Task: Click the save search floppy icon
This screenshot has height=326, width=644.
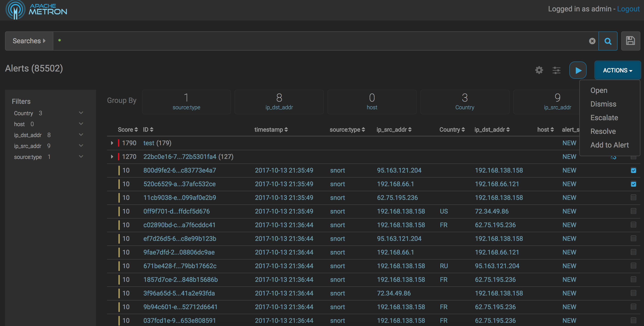Action: coord(630,41)
